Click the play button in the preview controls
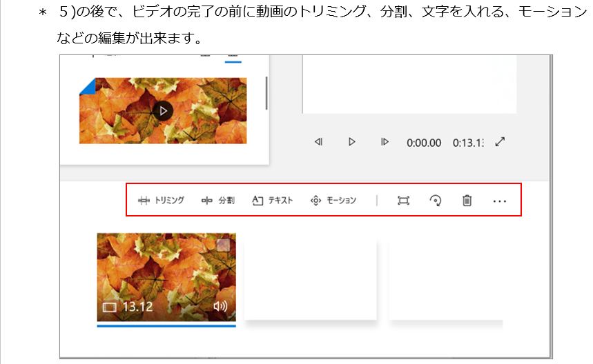 (351, 142)
